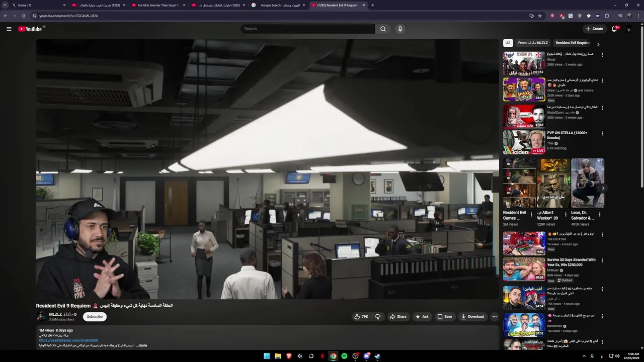Start voice search with the microphone
Screen dimensions: 644x362
pos(400,29)
